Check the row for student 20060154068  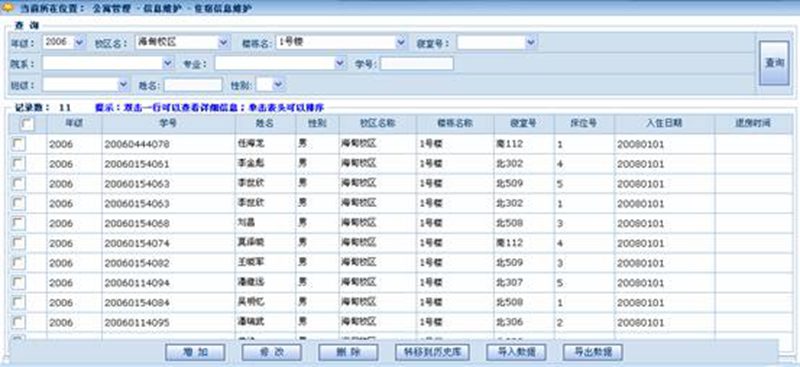coord(19,224)
